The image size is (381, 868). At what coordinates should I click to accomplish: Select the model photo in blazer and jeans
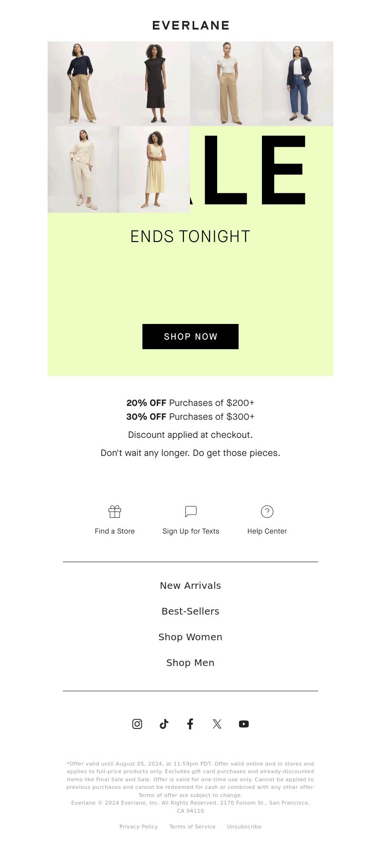point(298,84)
